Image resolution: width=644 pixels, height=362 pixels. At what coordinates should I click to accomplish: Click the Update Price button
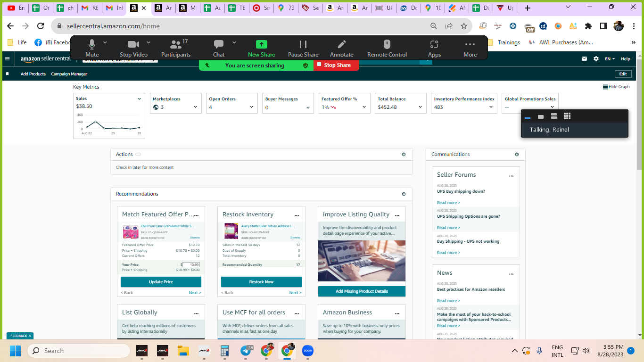click(161, 282)
